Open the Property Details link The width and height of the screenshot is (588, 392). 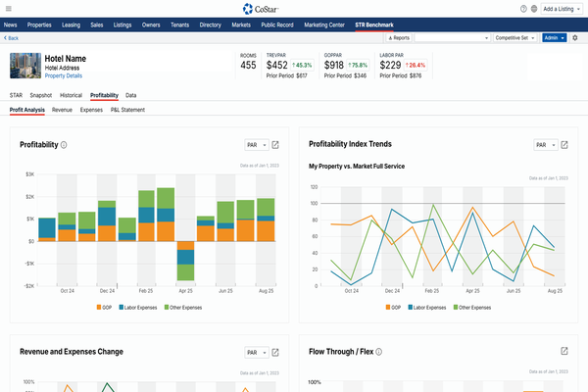click(64, 75)
